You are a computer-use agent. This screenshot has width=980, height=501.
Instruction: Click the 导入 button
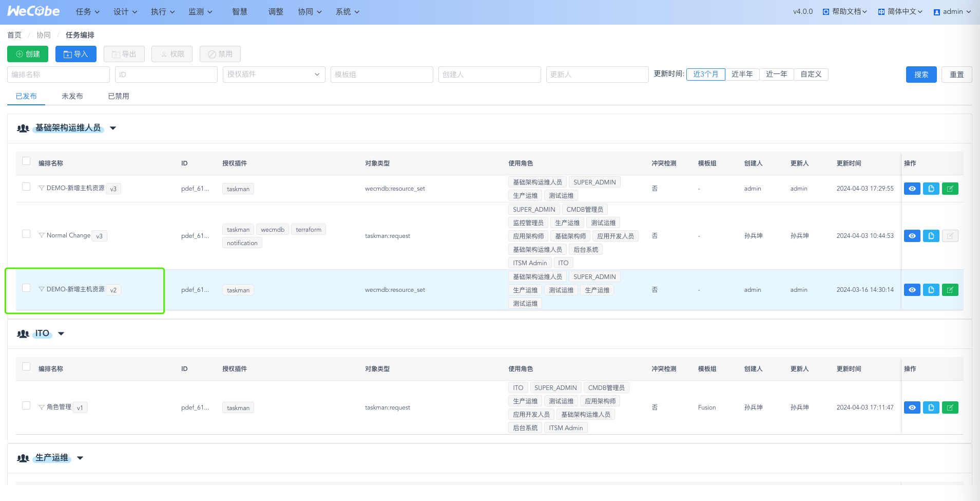coord(76,54)
